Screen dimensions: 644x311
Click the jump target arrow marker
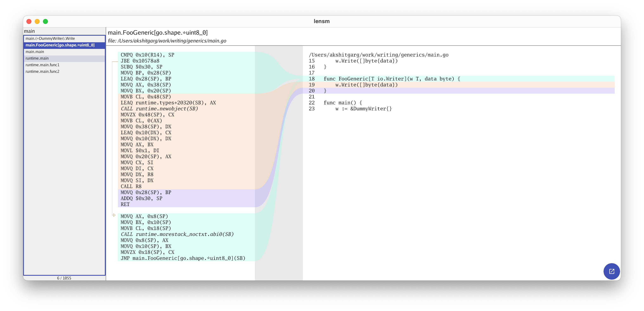point(114,215)
